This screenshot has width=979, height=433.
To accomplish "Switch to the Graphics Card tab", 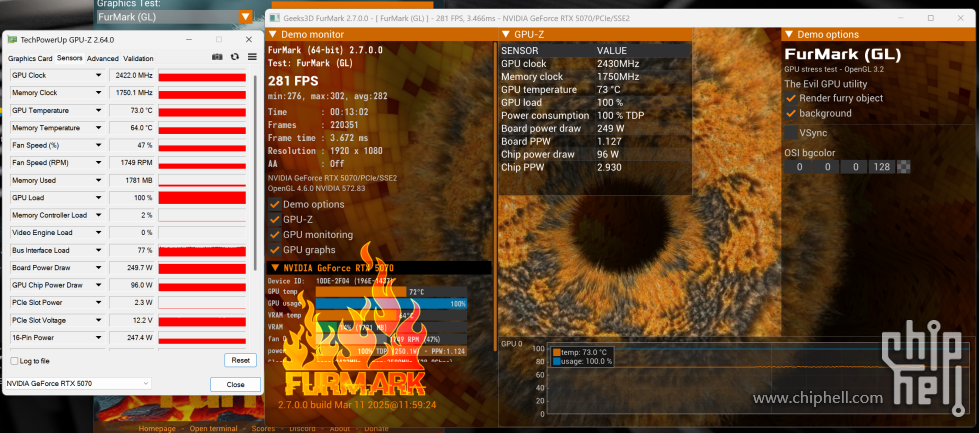I will point(30,59).
